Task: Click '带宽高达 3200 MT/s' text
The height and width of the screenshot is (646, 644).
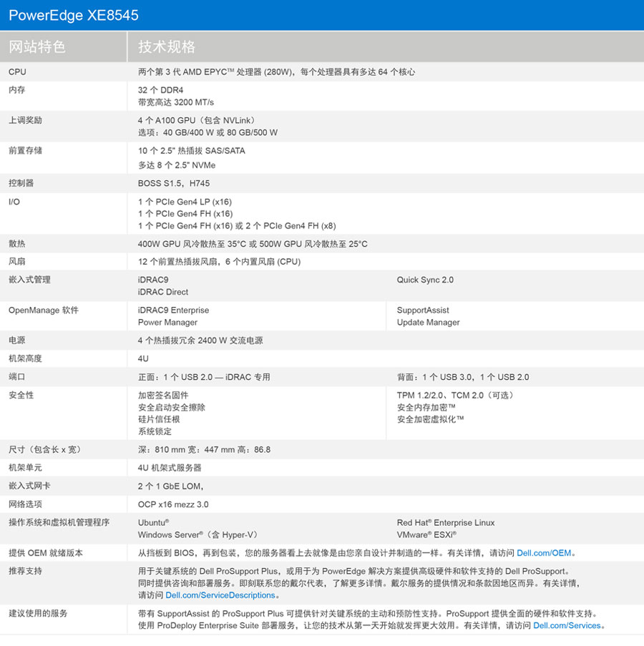Action: [x=176, y=102]
